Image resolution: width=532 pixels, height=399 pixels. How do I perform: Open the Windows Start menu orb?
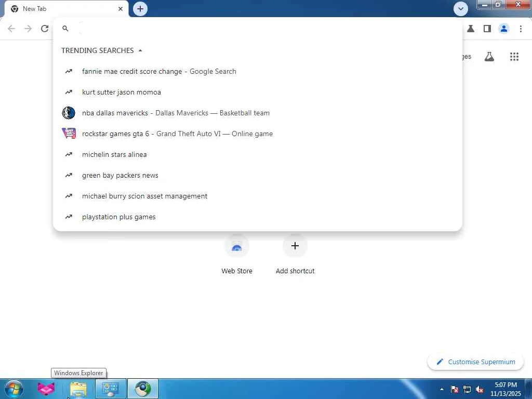click(14, 389)
